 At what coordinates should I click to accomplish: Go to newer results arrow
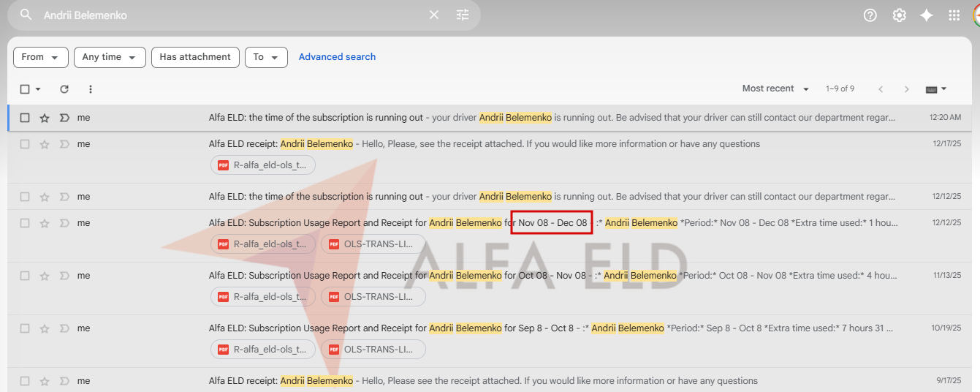881,89
